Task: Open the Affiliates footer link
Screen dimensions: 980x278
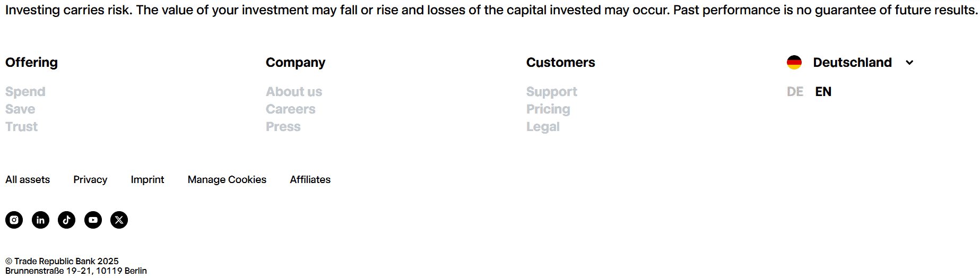Action: (x=310, y=180)
